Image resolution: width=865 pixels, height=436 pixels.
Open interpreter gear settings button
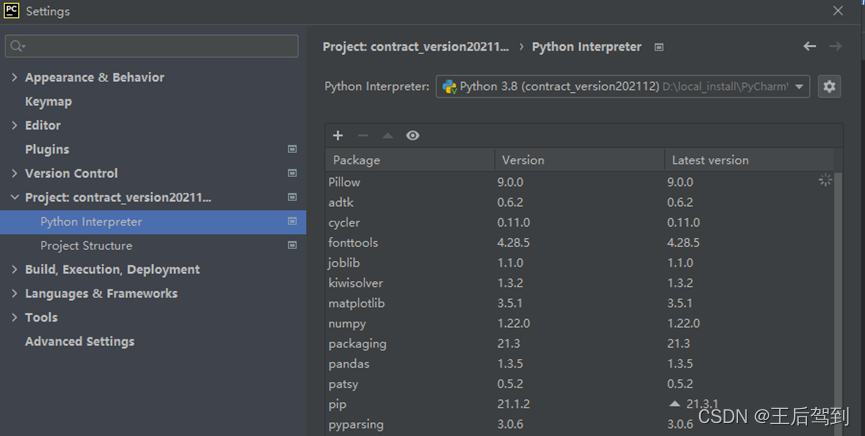pos(829,87)
